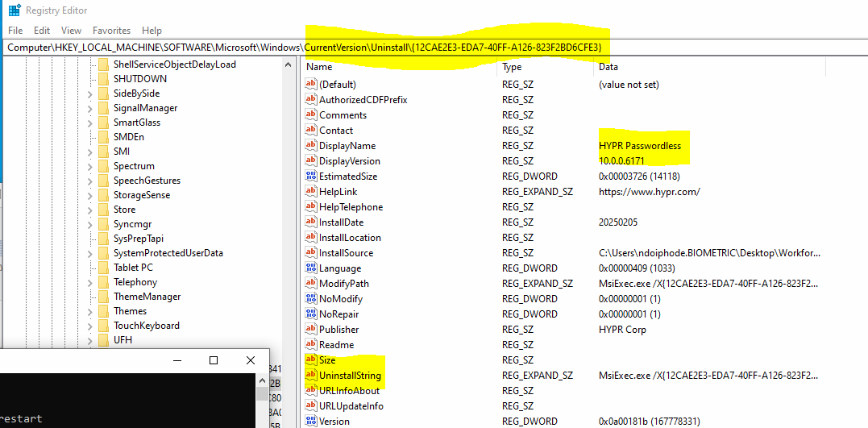Open the Help menu

152,31
